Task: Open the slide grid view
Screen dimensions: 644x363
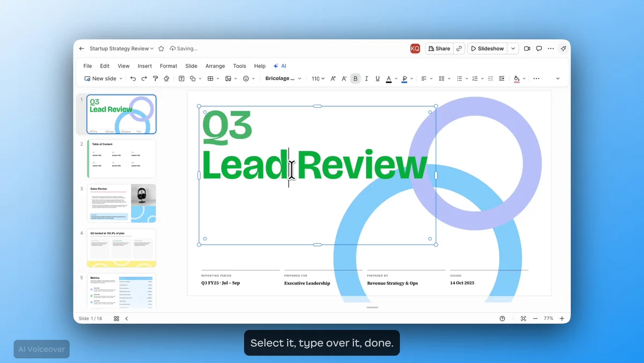Action: (116, 318)
